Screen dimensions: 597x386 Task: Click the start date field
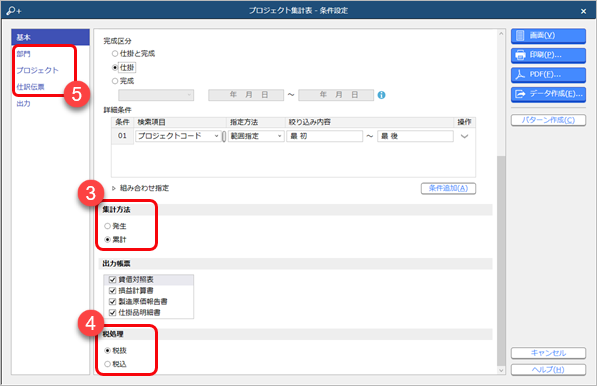(246, 95)
